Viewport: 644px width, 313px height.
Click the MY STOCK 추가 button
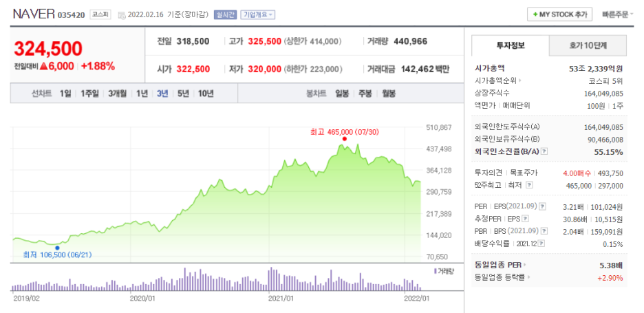[x=559, y=14]
